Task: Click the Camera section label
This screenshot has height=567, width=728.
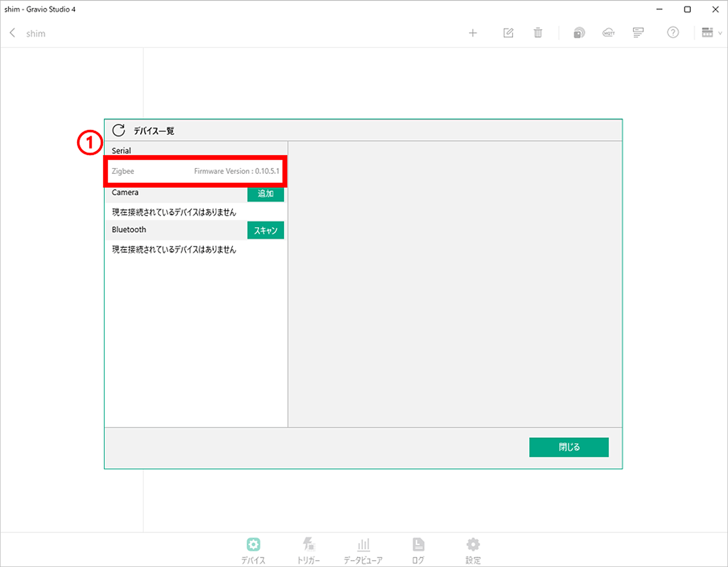Action: (x=125, y=192)
